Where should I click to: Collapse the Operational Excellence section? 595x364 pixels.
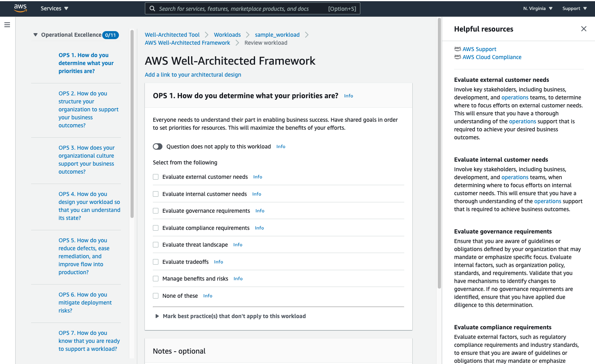(36, 35)
